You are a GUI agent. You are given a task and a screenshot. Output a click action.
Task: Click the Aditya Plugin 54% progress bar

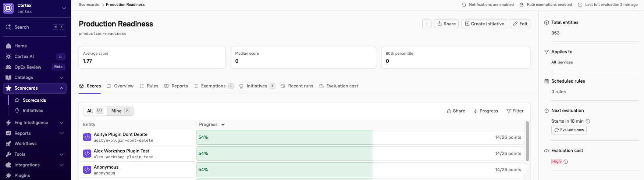[x=360, y=137]
